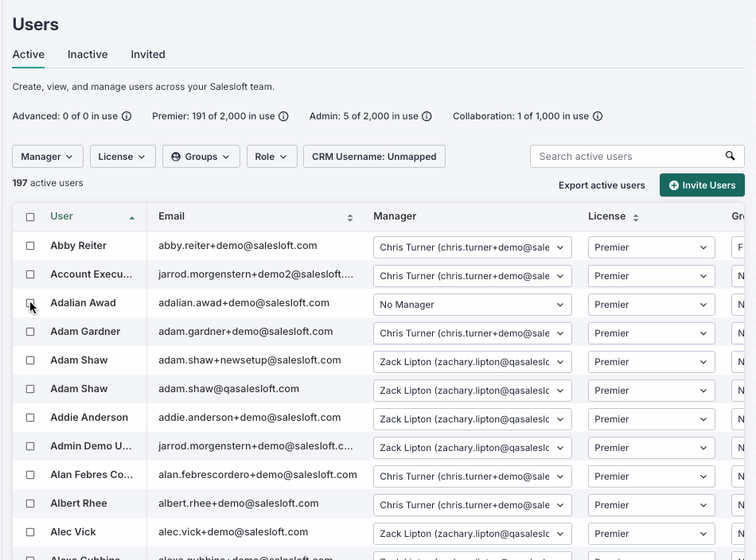Open Alec Vick's license dropdown
756x560 pixels.
click(x=652, y=534)
